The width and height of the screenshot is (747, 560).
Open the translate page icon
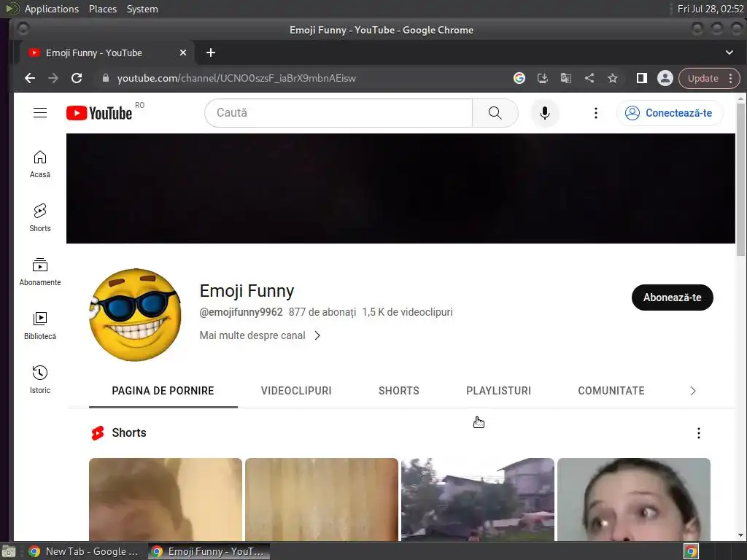pos(566,78)
